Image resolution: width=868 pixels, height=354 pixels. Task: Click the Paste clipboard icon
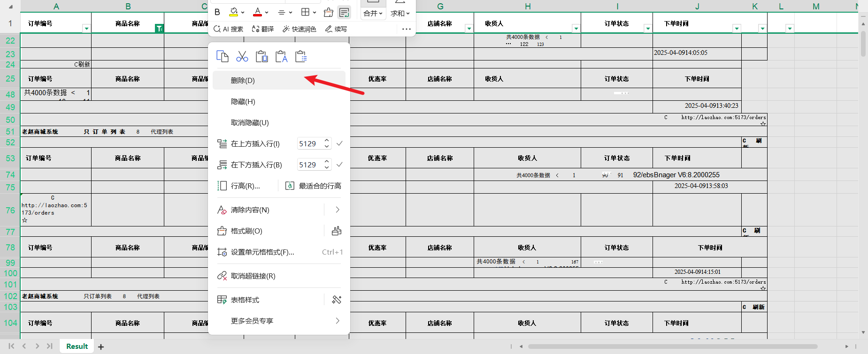pos(261,57)
